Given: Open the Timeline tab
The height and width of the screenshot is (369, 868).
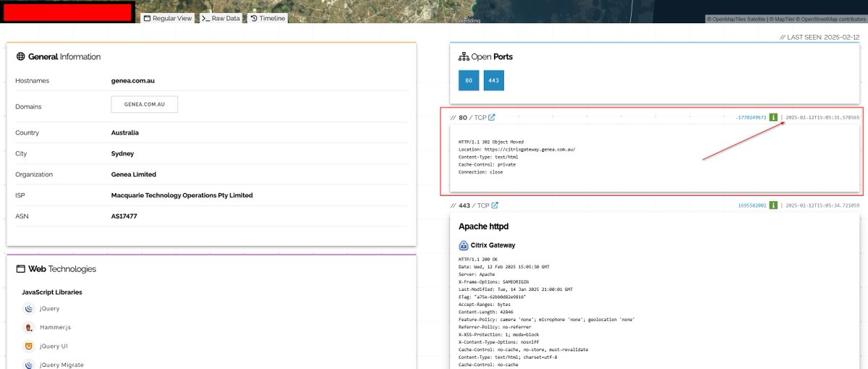Looking at the screenshot, I should pos(268,18).
